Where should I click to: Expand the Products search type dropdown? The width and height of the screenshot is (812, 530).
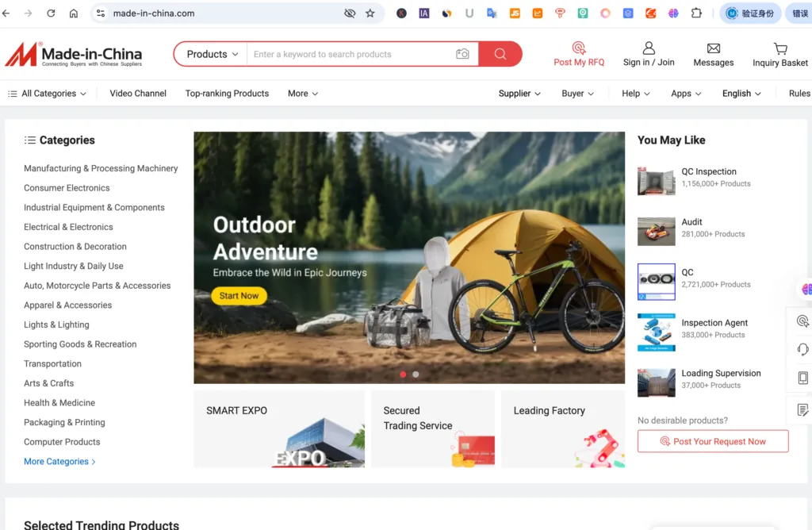[212, 54]
